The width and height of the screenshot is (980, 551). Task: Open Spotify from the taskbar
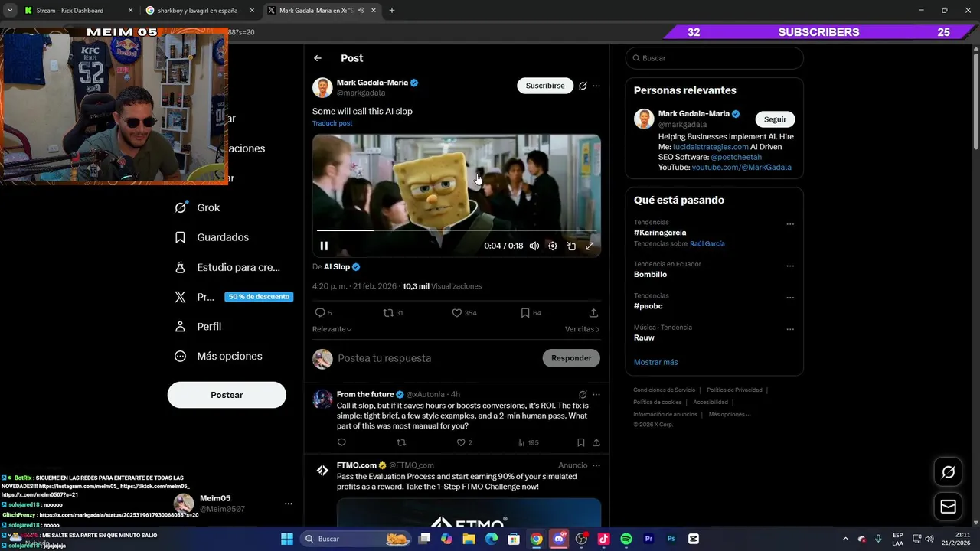point(626,539)
